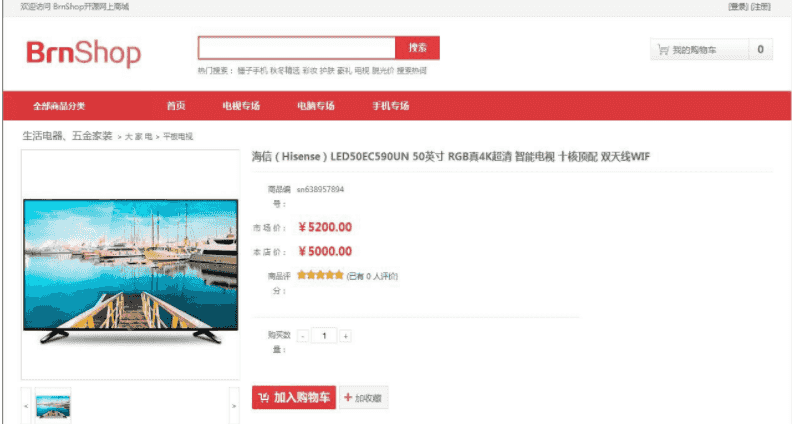Click the 登录 login link
The width and height of the screenshot is (811, 424).
coord(738,7)
